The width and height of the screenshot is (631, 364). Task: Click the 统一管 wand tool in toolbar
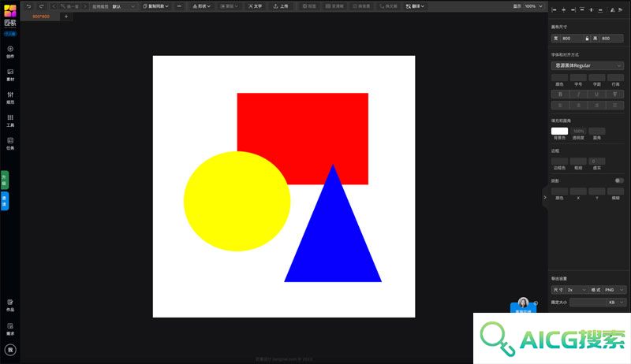(69, 6)
